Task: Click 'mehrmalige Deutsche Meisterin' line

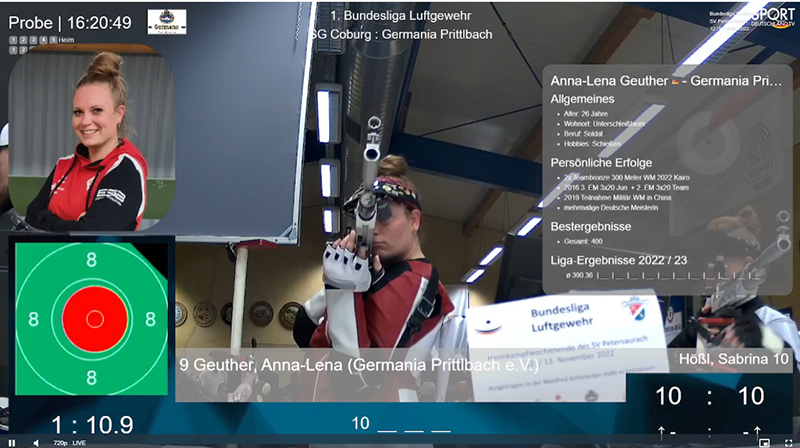Action: tap(611, 208)
